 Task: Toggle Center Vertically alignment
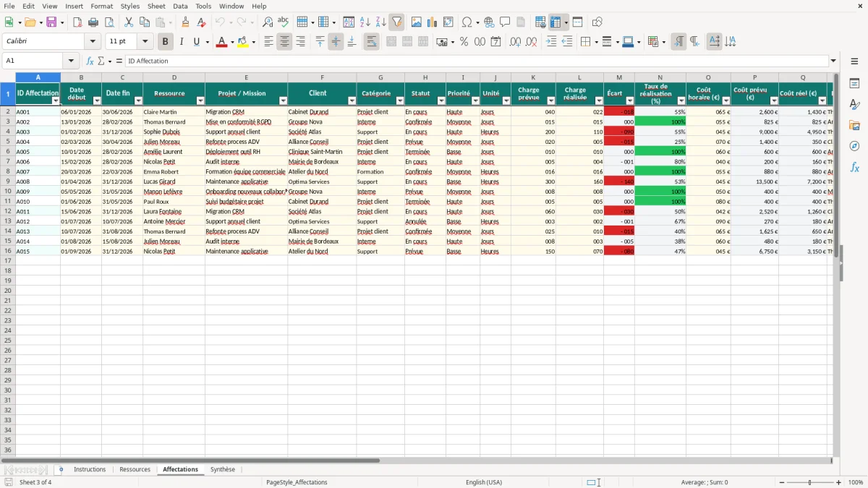[x=336, y=42]
